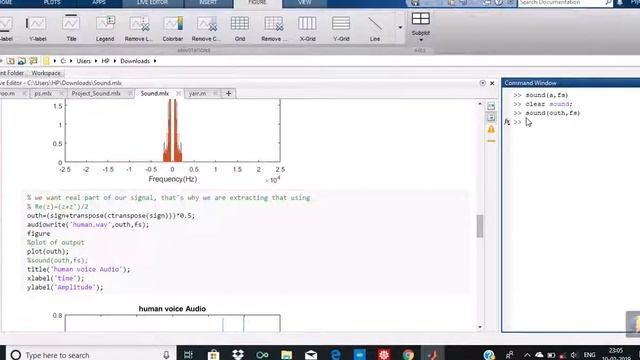Close the Sound.mlx tab
Image resolution: width=640 pixels, height=360 pixels.
(178, 93)
